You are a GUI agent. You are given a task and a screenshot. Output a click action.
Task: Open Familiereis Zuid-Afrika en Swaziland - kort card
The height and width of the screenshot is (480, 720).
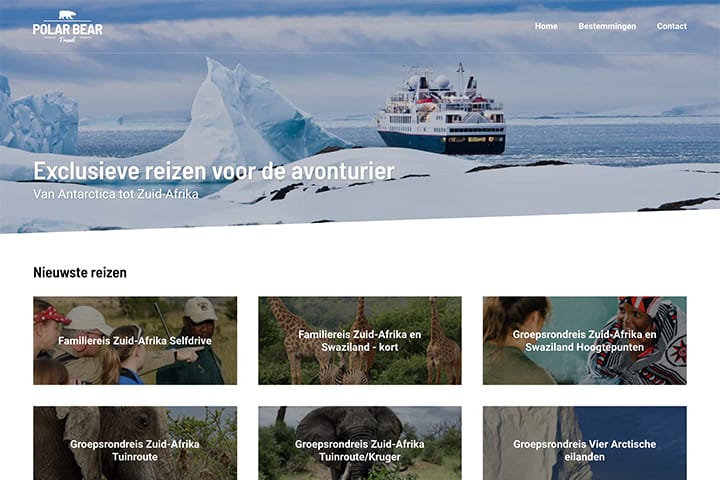(360, 340)
